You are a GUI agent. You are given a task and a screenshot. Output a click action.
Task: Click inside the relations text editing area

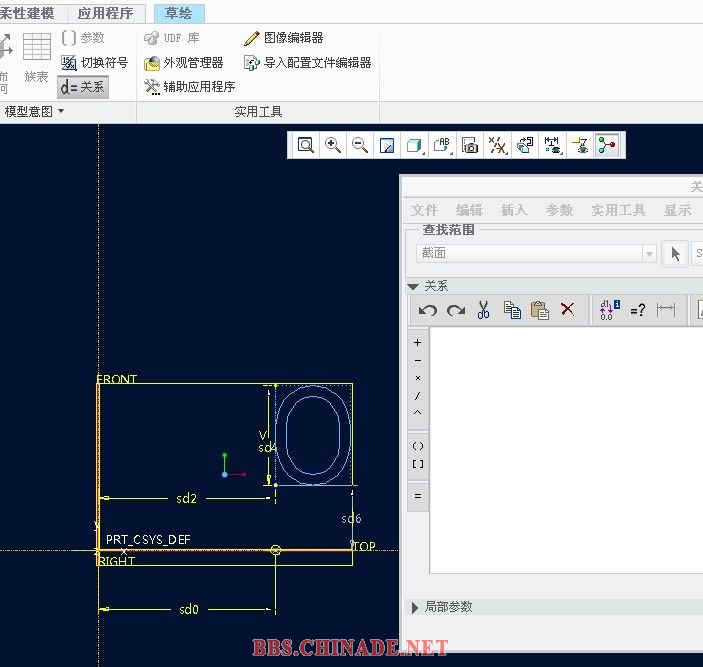click(565, 450)
